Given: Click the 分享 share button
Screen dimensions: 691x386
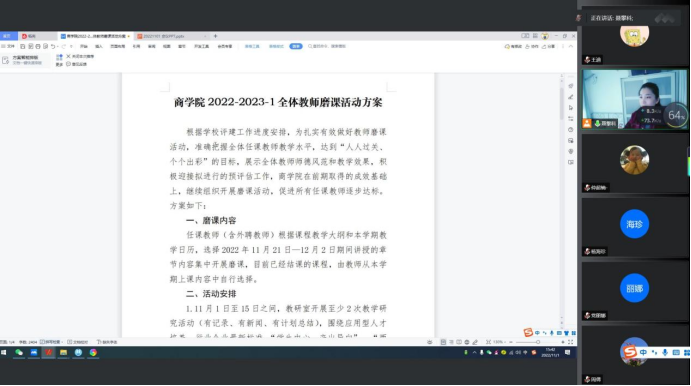Looking at the screenshot, I should pyautogui.click(x=549, y=46).
